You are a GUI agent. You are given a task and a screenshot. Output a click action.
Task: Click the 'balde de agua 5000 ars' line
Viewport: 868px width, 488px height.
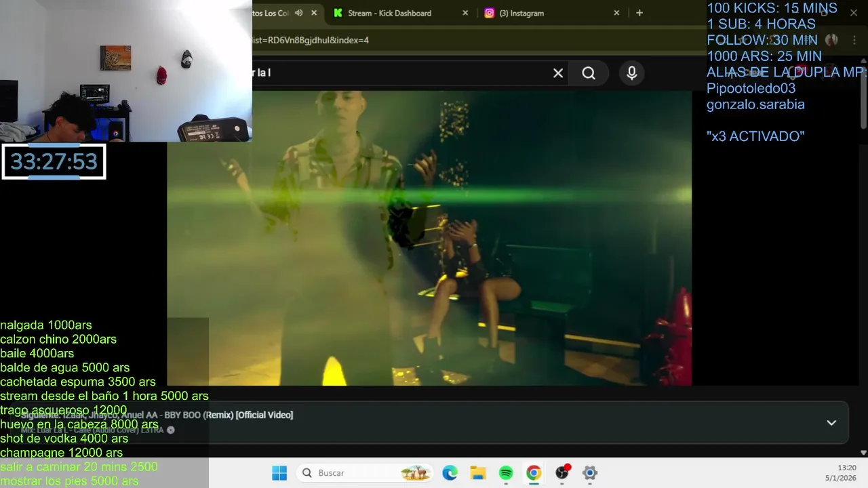point(65,368)
